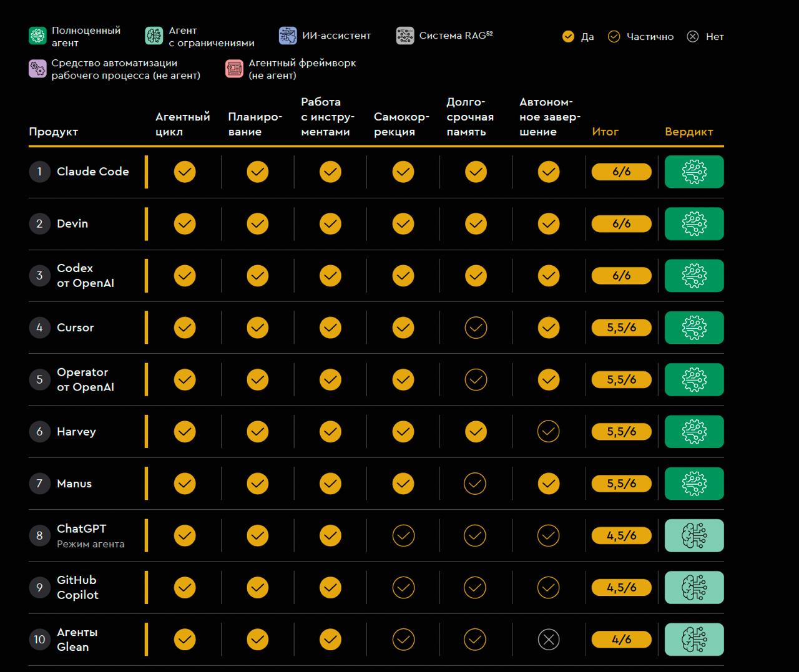The image size is (799, 672).
Task: Click the 6/6 score badge for Devin
Action: (622, 223)
